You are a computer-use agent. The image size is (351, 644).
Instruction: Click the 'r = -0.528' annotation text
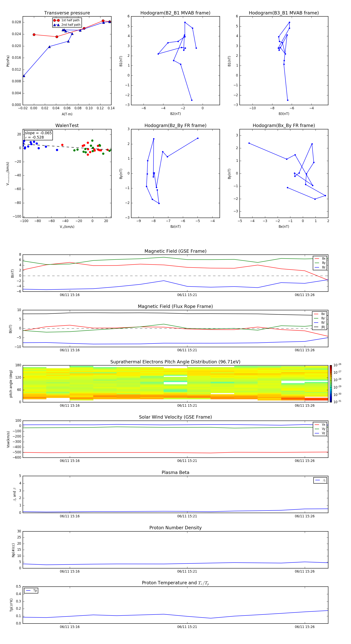35,137
